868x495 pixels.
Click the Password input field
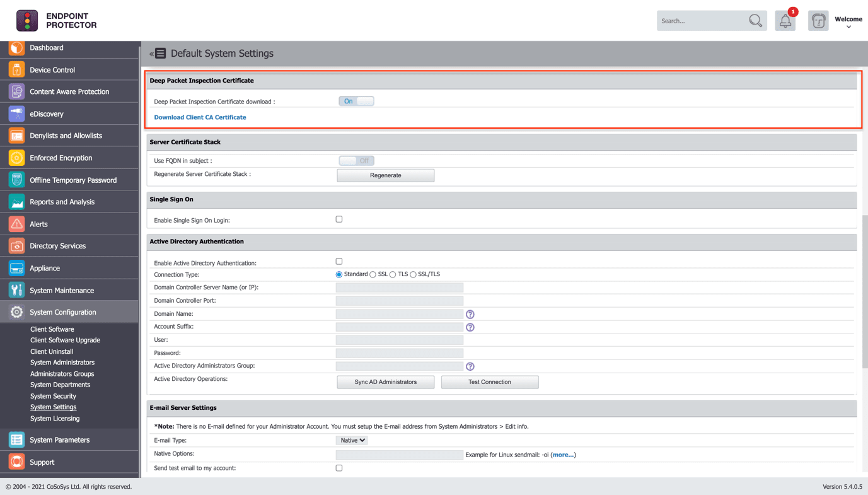click(400, 353)
